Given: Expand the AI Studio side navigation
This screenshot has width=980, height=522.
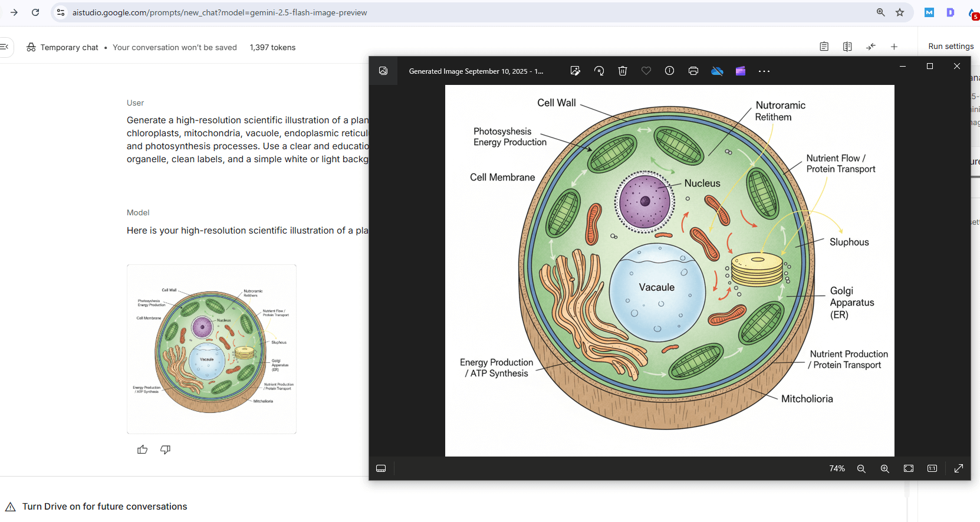Looking at the screenshot, I should (5, 47).
